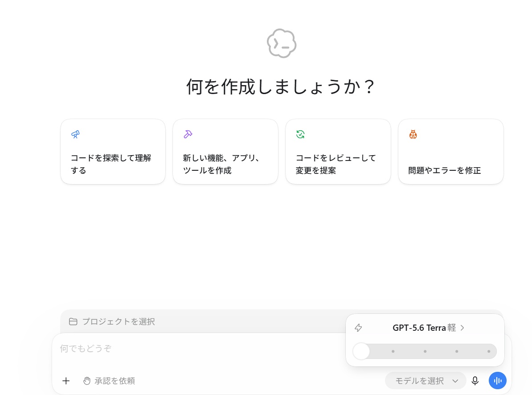Choose 問題やエラーを修正 card

coord(450,151)
